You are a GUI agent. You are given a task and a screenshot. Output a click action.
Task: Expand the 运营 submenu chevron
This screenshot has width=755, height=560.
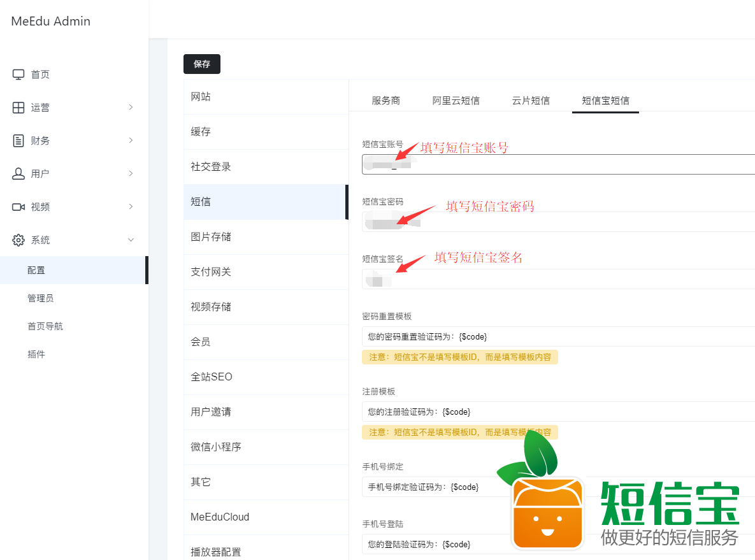pyautogui.click(x=131, y=108)
